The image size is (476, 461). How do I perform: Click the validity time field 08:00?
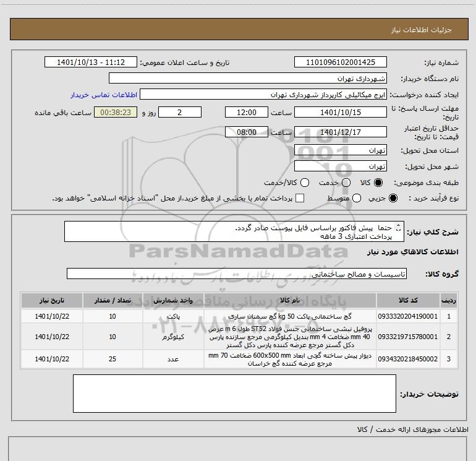(x=247, y=132)
